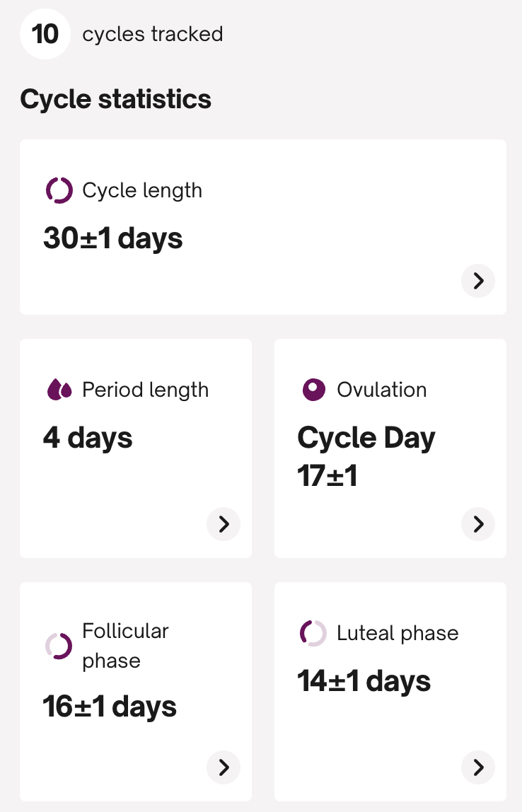This screenshot has height=812, width=522.
Task: Select the Luteal phase label
Action: click(398, 633)
